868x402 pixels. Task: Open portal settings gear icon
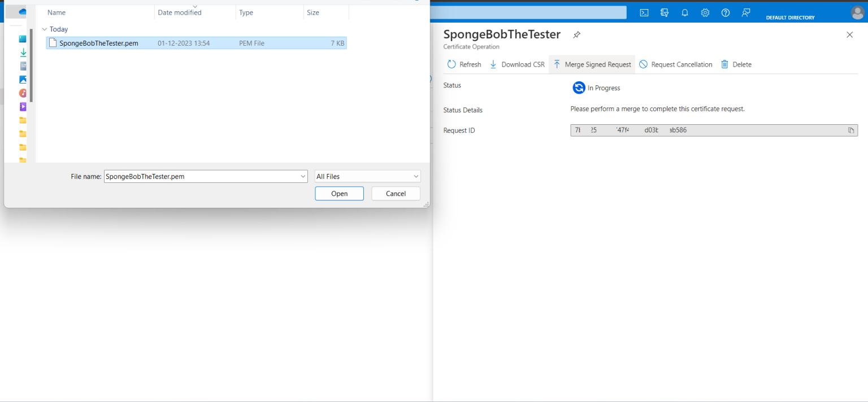pyautogui.click(x=705, y=12)
